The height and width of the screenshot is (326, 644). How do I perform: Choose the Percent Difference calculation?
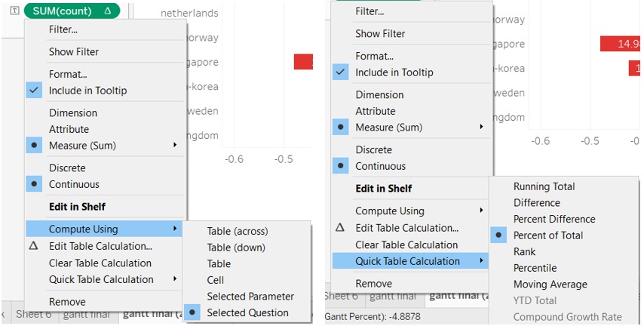tap(554, 219)
